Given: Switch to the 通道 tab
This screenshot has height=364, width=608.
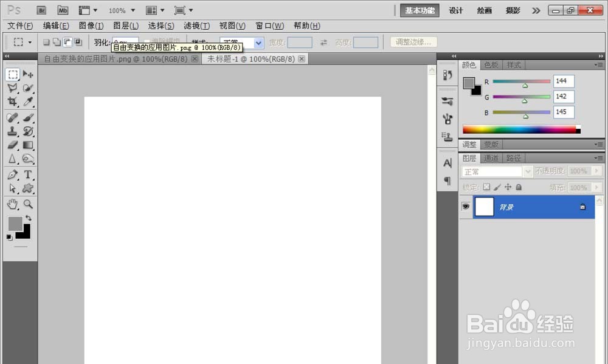Looking at the screenshot, I should [491, 158].
